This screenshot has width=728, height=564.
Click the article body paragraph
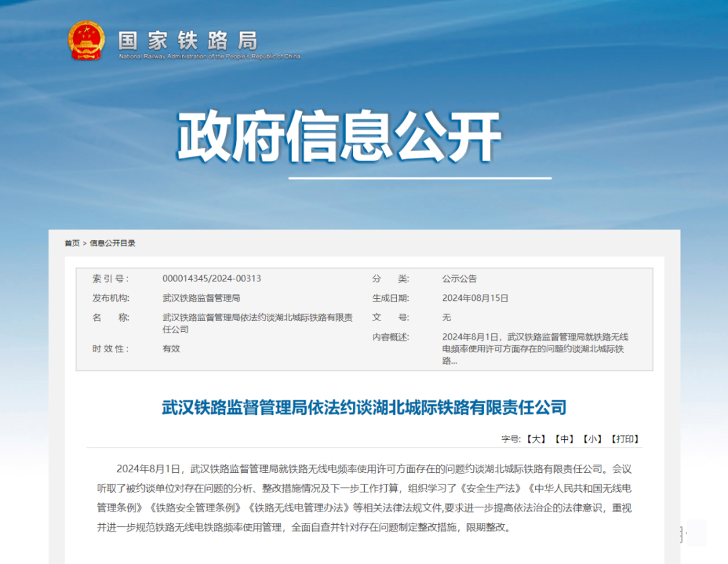coord(364,498)
